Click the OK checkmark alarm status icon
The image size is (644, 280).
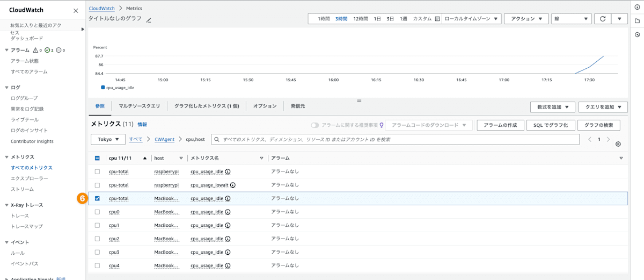point(47,50)
